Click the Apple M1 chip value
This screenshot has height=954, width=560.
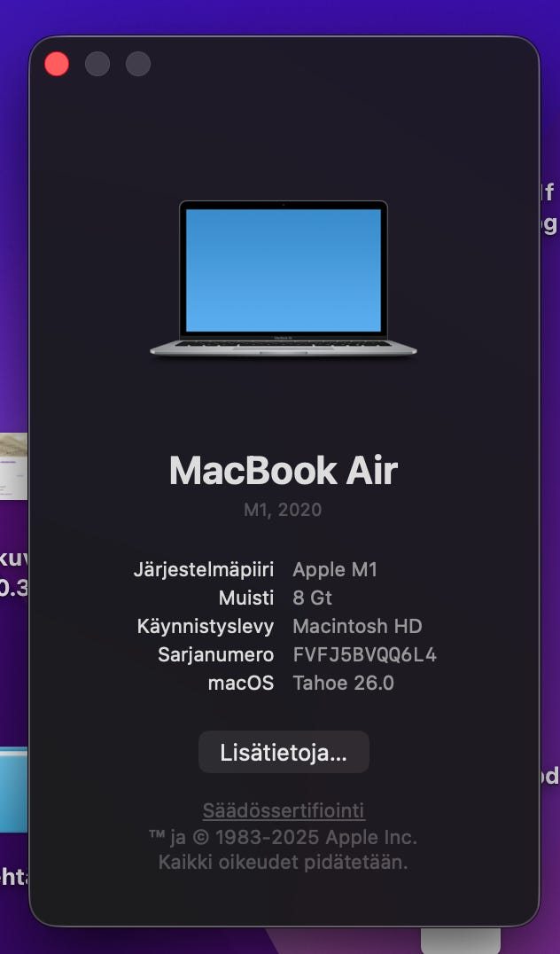coord(335,569)
